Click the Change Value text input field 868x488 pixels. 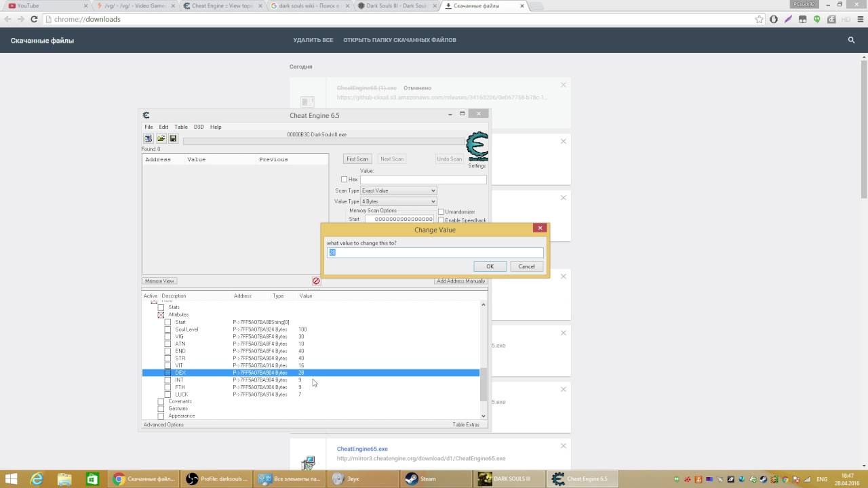pos(435,252)
